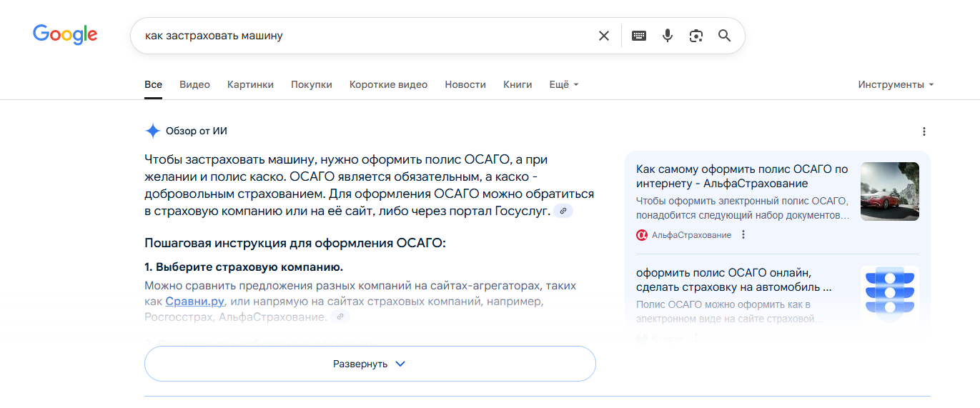Open the on-screen keyboard icon
980x408 pixels.
click(639, 36)
